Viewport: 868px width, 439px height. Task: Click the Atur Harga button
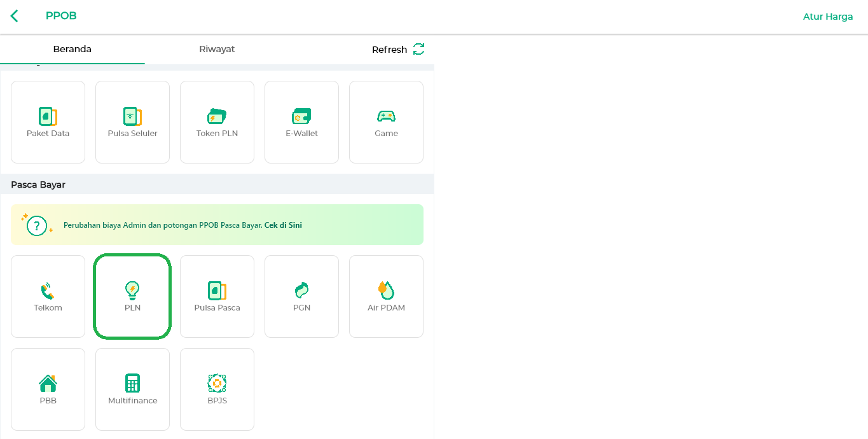coord(828,17)
